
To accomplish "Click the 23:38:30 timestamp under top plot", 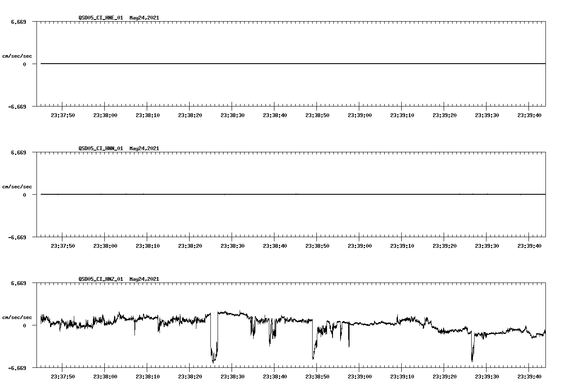I will (232, 115).
